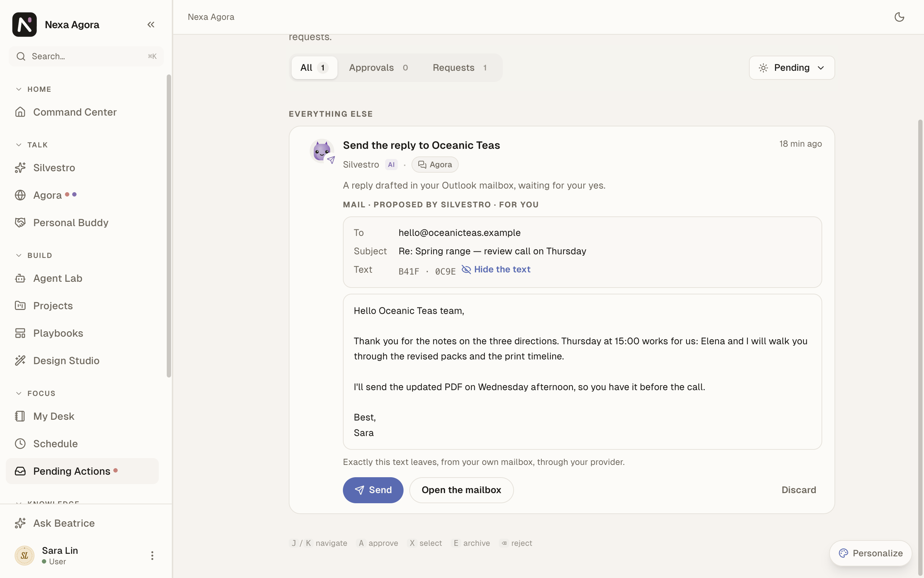Open Agent Lab robot icon
Viewport: 924px width, 578px height.
pos(20,278)
